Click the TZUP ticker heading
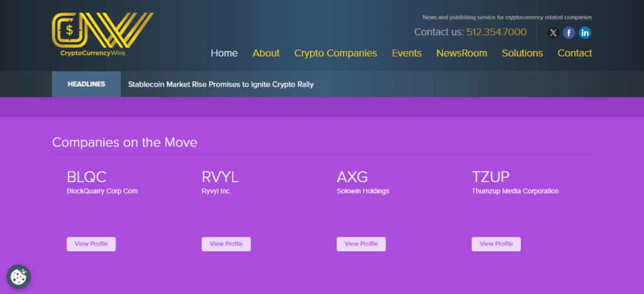This screenshot has height=294, width=644. coord(490,177)
